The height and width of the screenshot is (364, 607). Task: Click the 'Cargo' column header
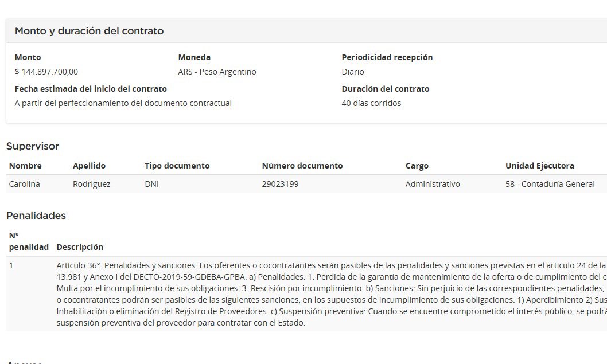pyautogui.click(x=417, y=166)
